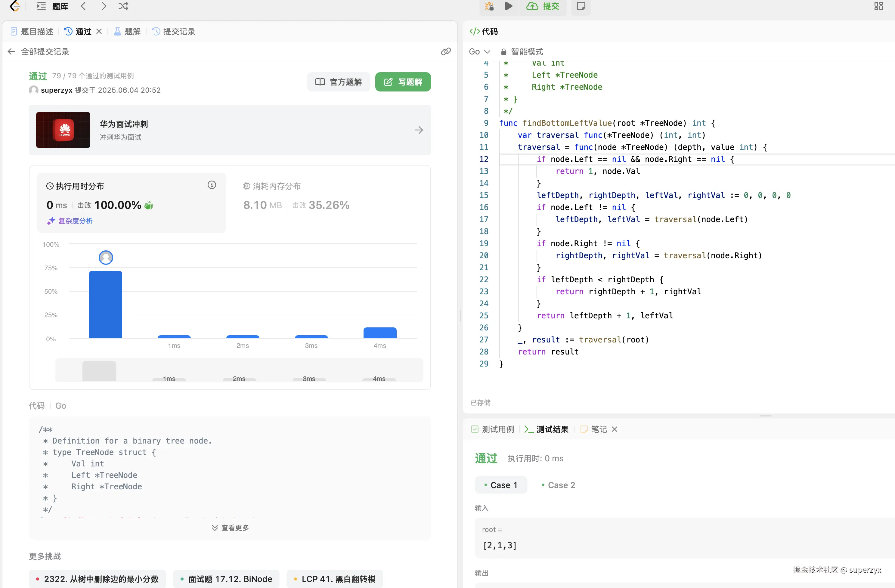The width and height of the screenshot is (895, 588).
Task: Click the chart range slider handle
Action: (99, 371)
